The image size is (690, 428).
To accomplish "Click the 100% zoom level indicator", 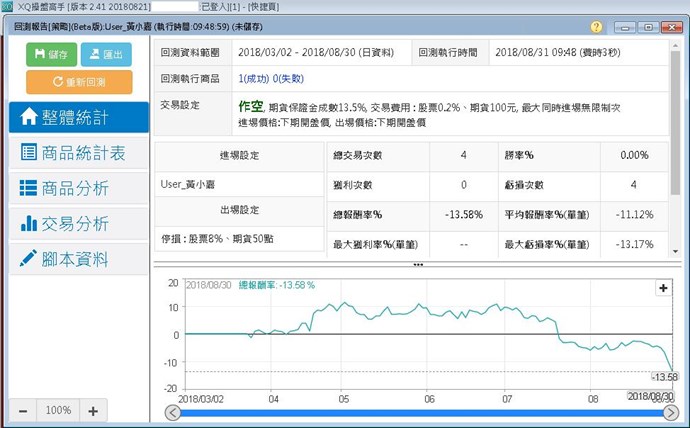I will (x=58, y=410).
